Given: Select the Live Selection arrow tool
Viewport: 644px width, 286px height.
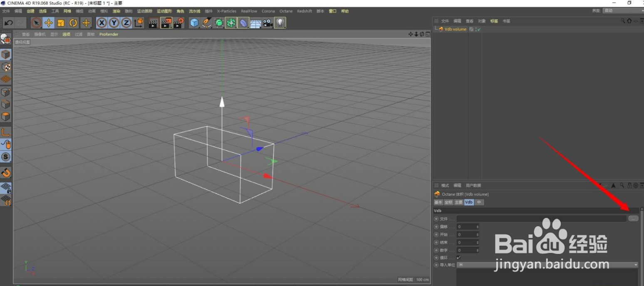Looking at the screenshot, I should click(x=36, y=23).
